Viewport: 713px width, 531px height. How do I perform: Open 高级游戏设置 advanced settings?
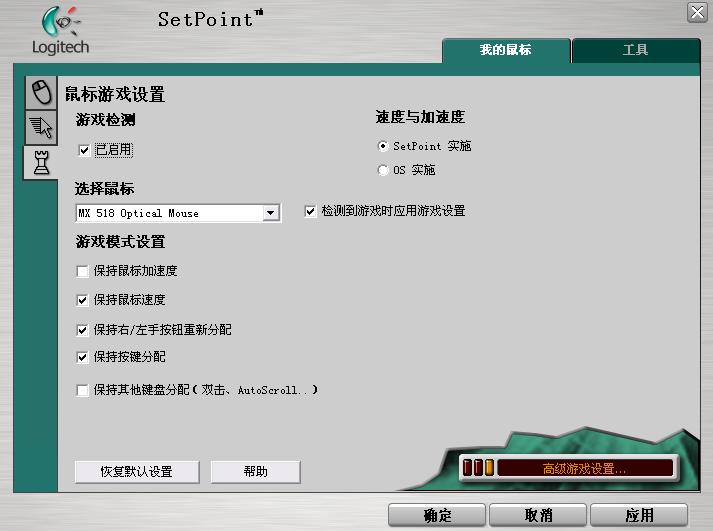(x=584, y=468)
